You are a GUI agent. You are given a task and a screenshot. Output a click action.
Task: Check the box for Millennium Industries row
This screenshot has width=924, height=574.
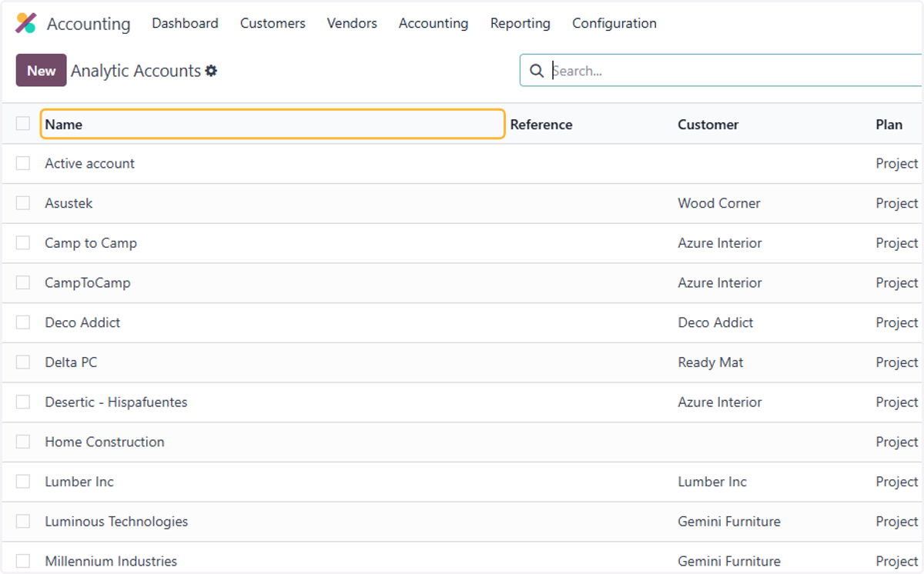(23, 561)
